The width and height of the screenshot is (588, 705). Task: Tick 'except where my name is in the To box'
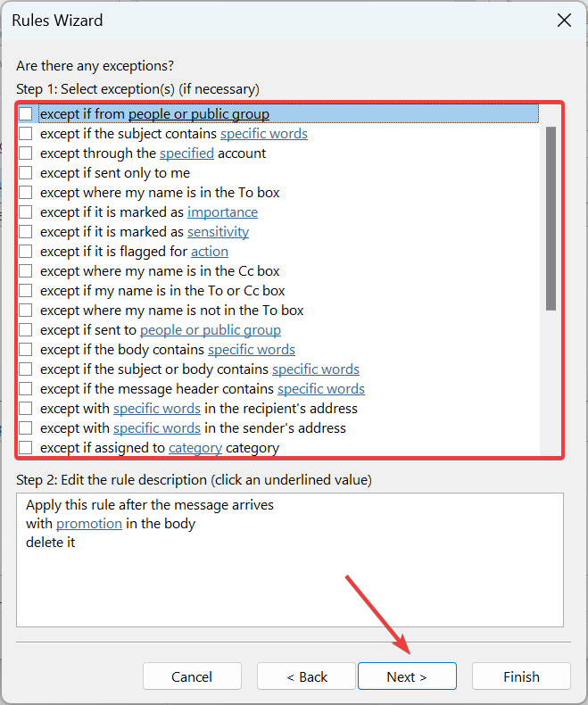click(26, 193)
